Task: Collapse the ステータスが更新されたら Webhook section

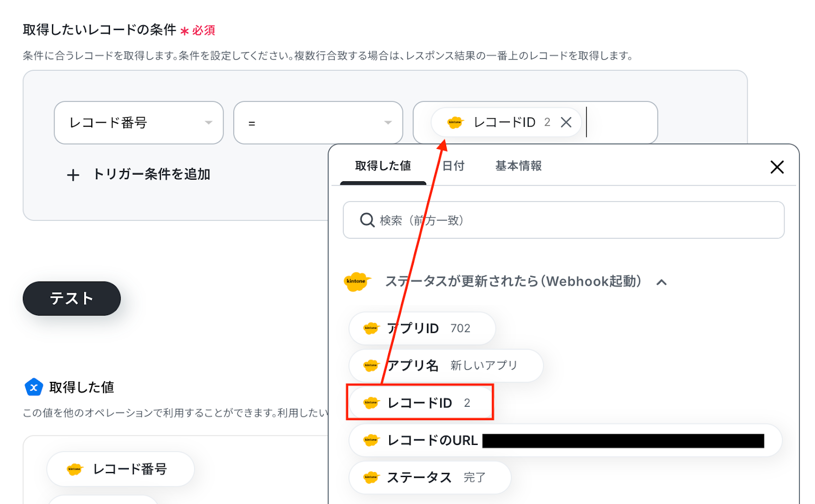Action: pyautogui.click(x=662, y=282)
